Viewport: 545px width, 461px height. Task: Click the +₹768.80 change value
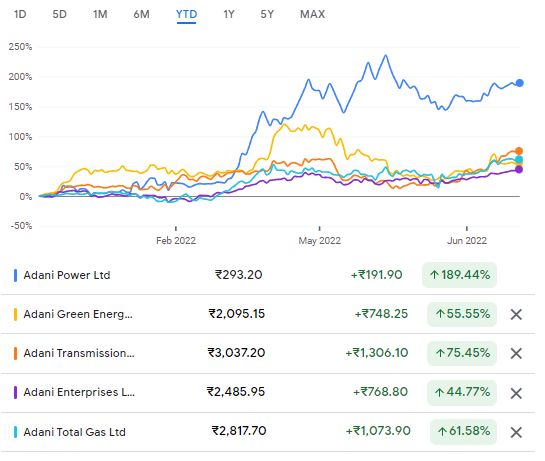(380, 392)
